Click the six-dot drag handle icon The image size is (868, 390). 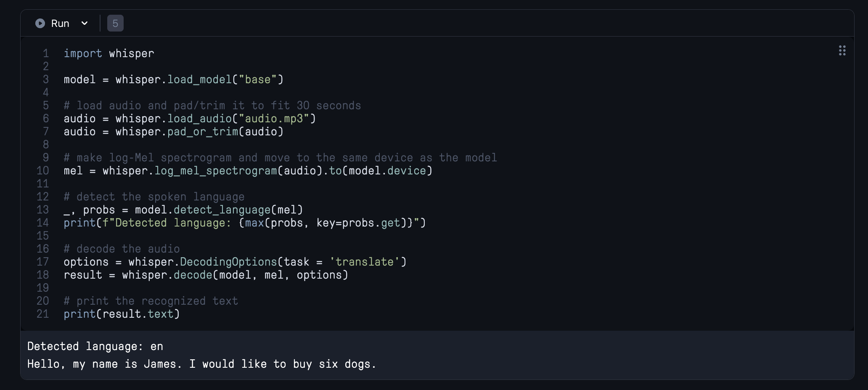point(842,51)
